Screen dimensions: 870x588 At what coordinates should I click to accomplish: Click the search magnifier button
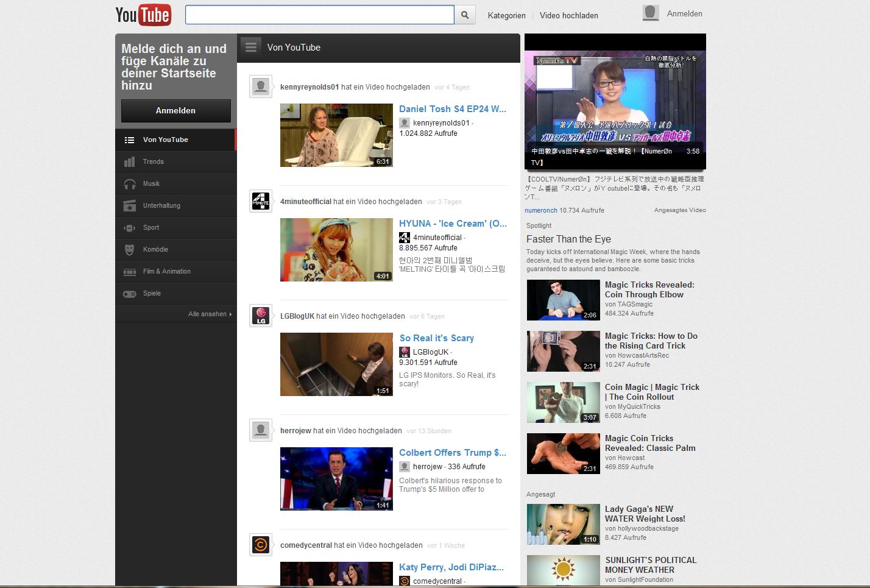point(465,15)
